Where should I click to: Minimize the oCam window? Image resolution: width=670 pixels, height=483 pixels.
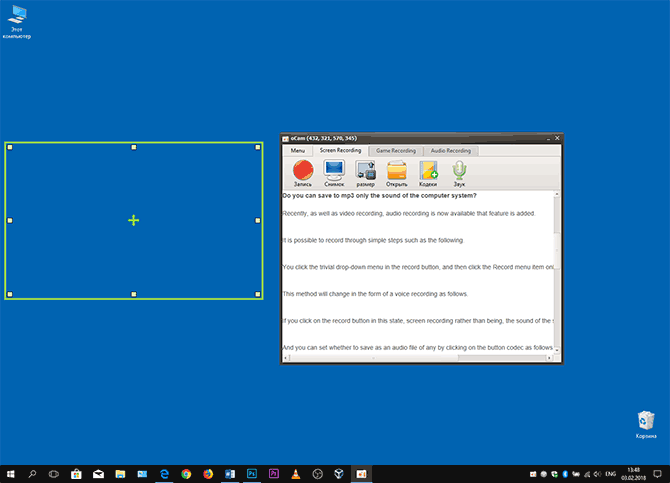coord(548,138)
